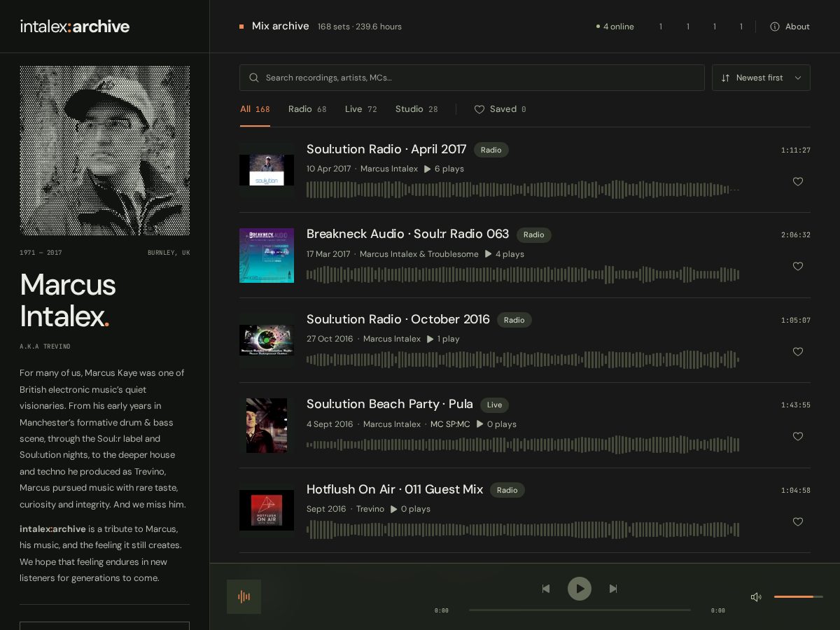This screenshot has height=630, width=840.
Task: Open the intalex:archive logo home link
Action: pos(75,27)
